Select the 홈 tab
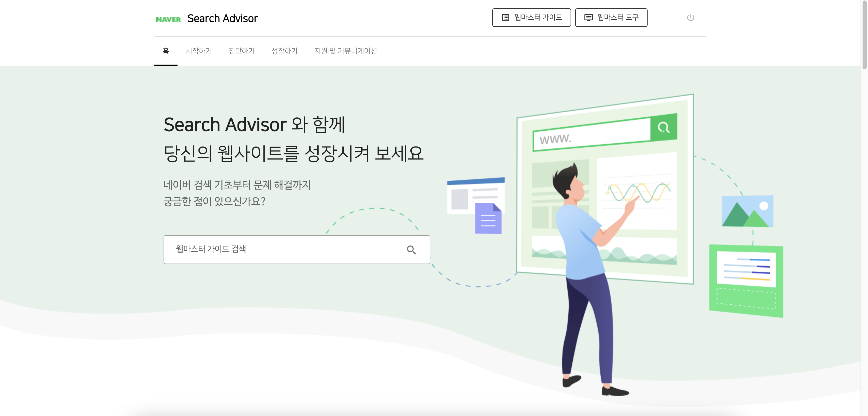 pos(165,51)
